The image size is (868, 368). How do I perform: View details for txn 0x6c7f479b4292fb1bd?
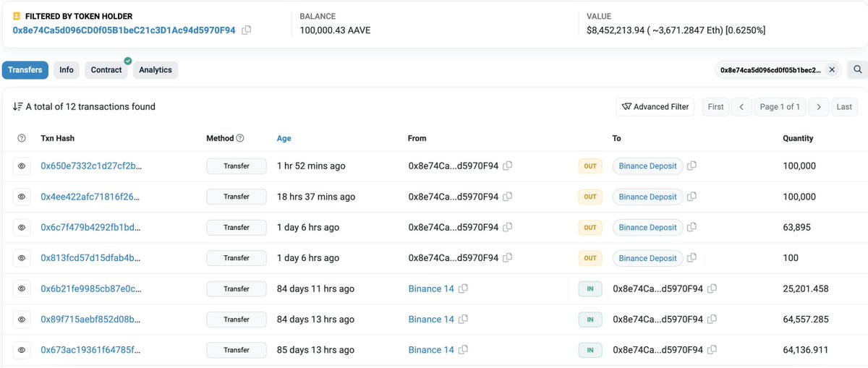[22, 228]
